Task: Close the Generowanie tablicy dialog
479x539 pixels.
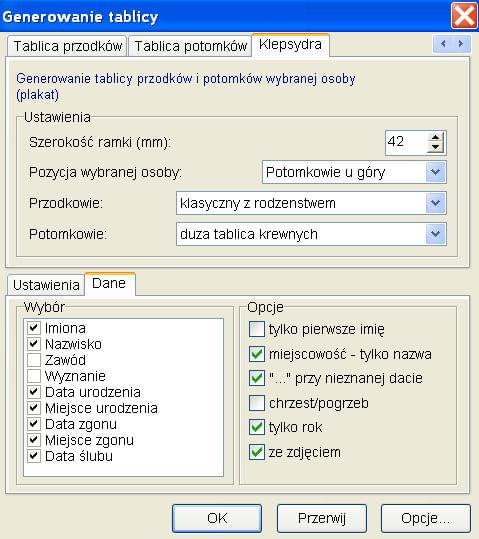Action: [x=464, y=15]
